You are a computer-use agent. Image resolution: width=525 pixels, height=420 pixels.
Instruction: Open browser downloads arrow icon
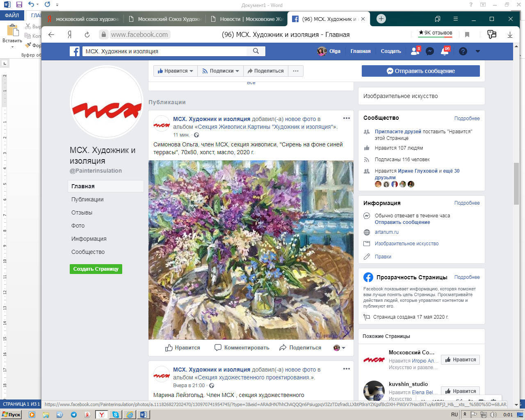(x=510, y=35)
